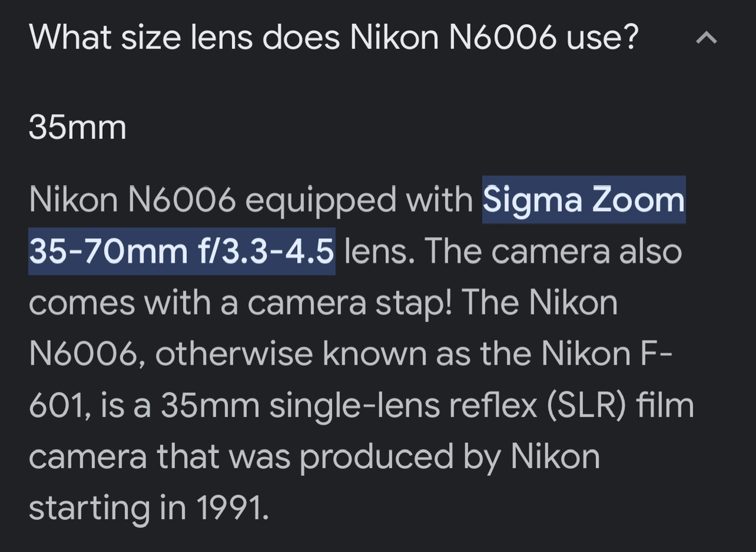Screen dimensions: 756x552
Task: Click the highlighted '35-70mm f/3.3-4.5' text
Action: click(x=181, y=252)
